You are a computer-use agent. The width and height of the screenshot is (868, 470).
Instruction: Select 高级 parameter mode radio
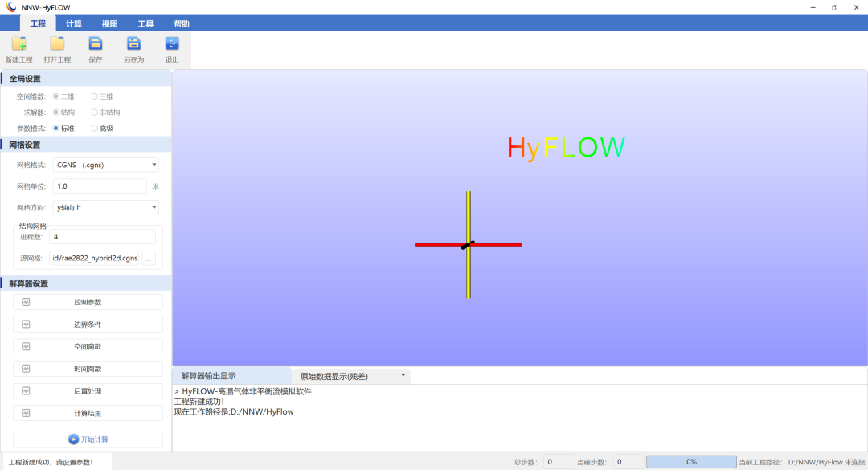tap(95, 129)
